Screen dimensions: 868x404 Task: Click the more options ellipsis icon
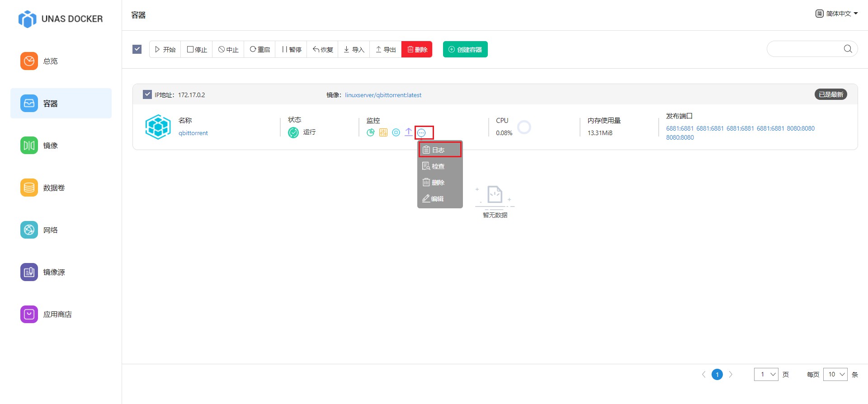(x=421, y=133)
